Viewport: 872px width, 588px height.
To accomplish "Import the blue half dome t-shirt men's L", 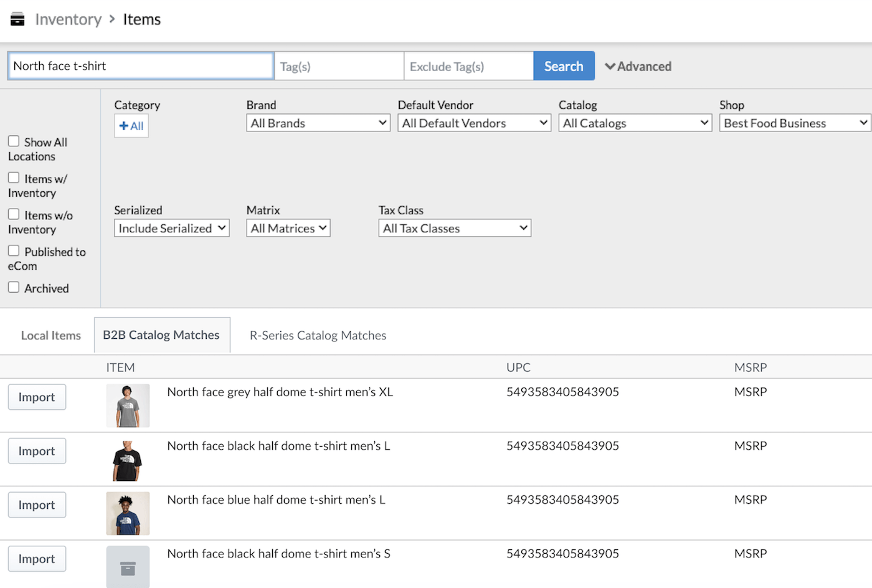I will tap(37, 505).
